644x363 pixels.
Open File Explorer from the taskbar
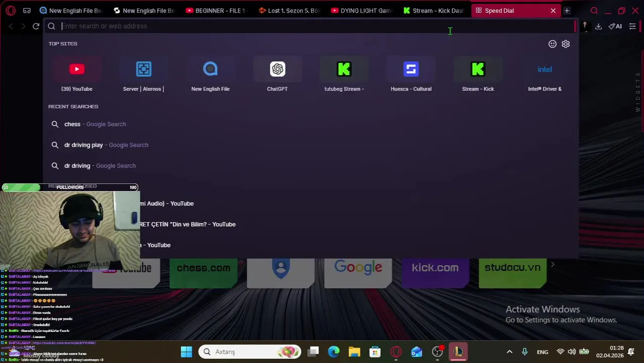point(354,352)
